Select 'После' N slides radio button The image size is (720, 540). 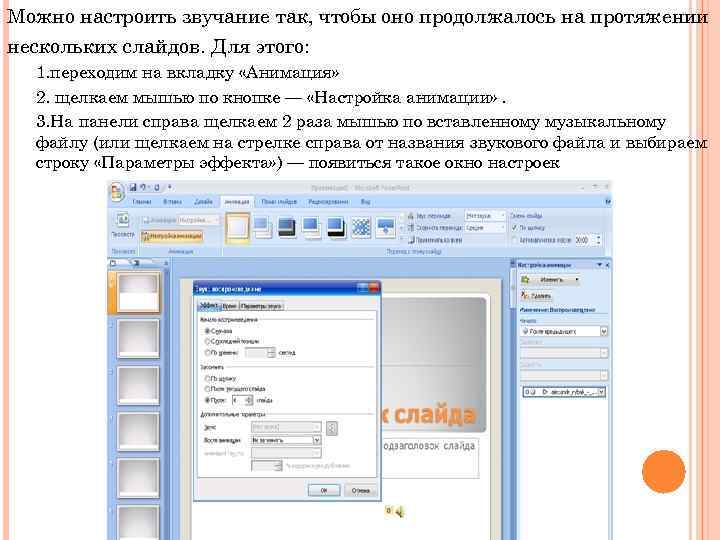[x=207, y=400]
